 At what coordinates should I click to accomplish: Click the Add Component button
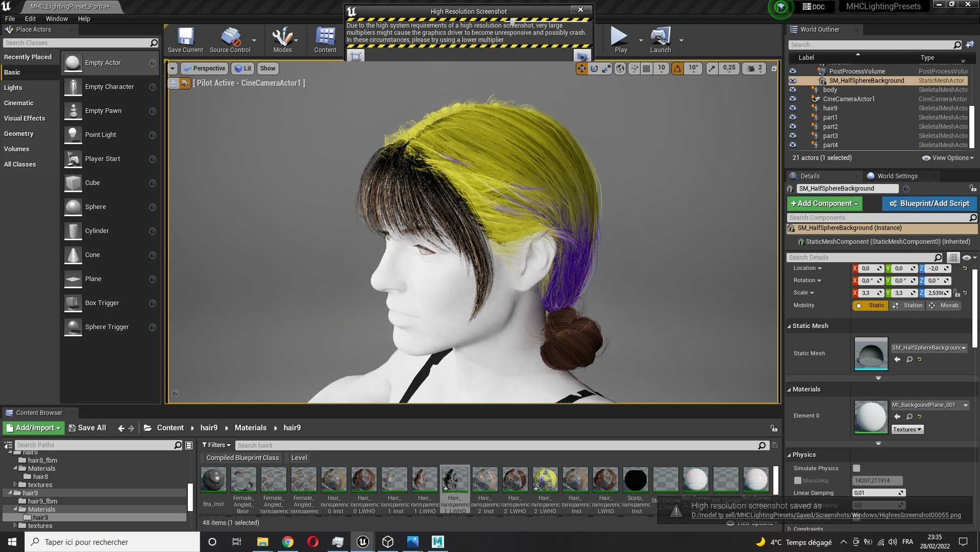click(824, 203)
